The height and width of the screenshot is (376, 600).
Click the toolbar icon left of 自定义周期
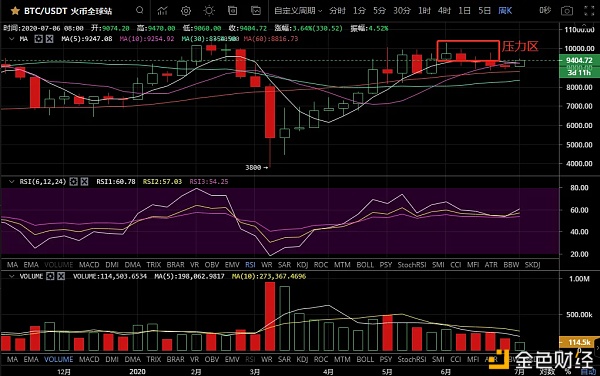256,11
